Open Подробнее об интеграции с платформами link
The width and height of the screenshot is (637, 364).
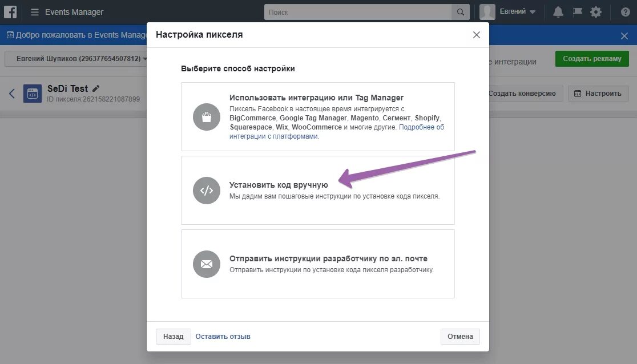click(337, 132)
